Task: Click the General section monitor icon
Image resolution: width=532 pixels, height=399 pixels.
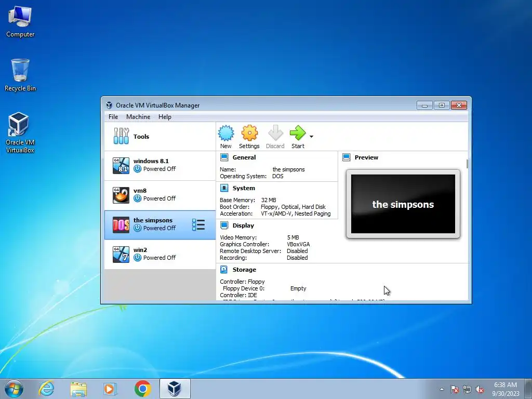Action: 224,157
